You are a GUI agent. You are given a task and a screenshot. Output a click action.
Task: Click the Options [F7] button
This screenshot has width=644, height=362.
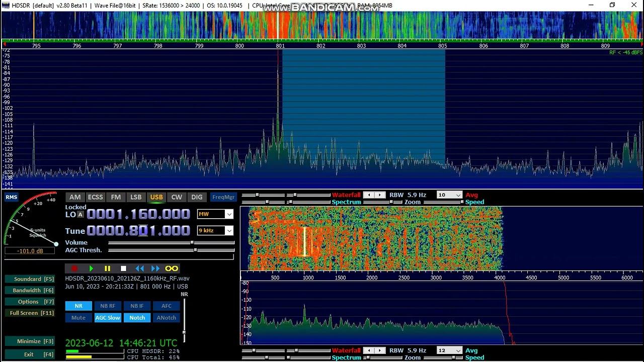coord(30,302)
